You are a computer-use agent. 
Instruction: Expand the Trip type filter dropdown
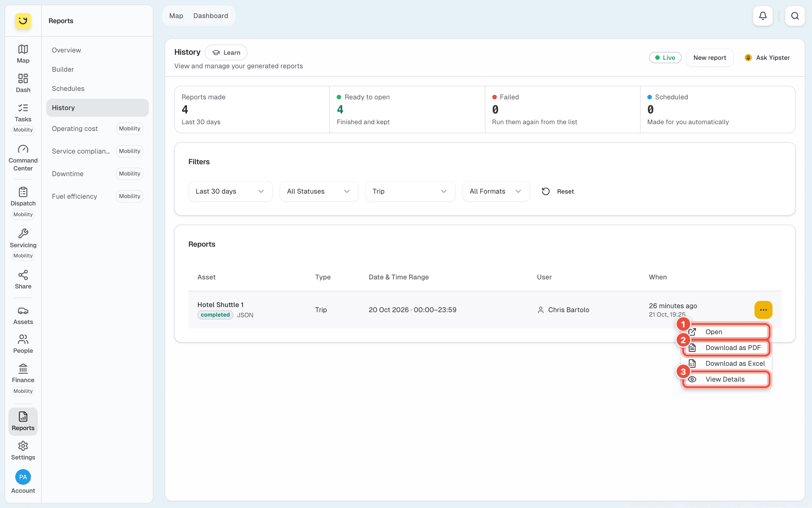coord(410,191)
